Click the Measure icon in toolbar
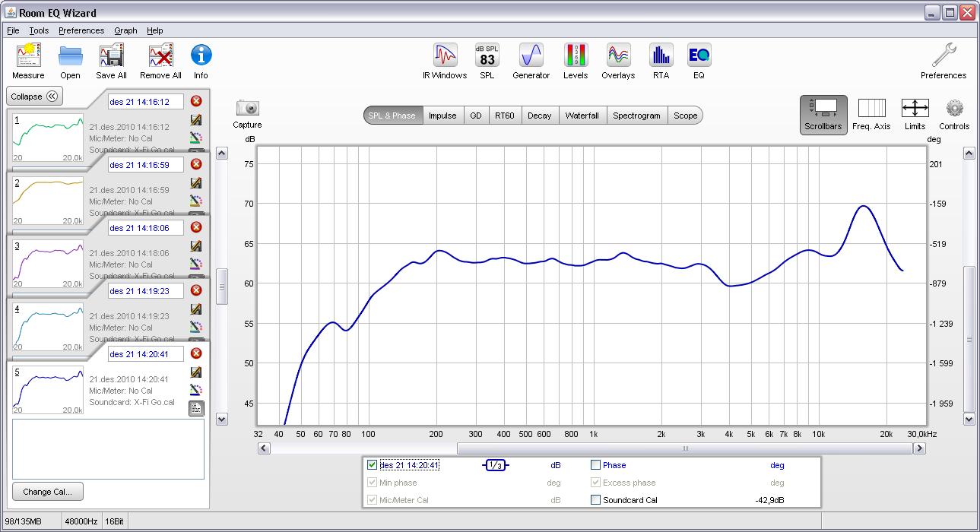This screenshot has width=980, height=532. click(28, 57)
